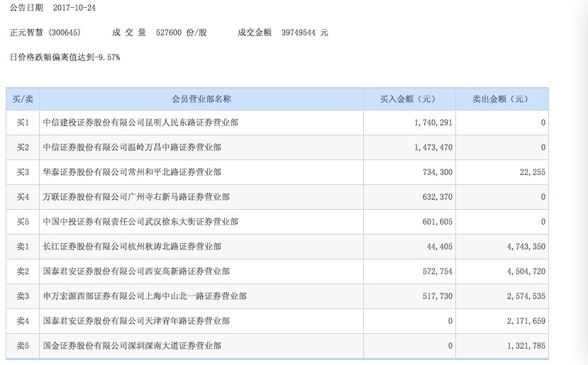Select buy amount 517,730

click(437, 296)
